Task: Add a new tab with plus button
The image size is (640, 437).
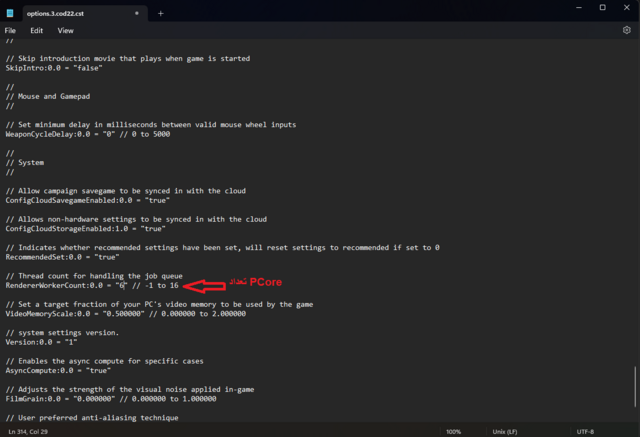Action: coord(160,13)
